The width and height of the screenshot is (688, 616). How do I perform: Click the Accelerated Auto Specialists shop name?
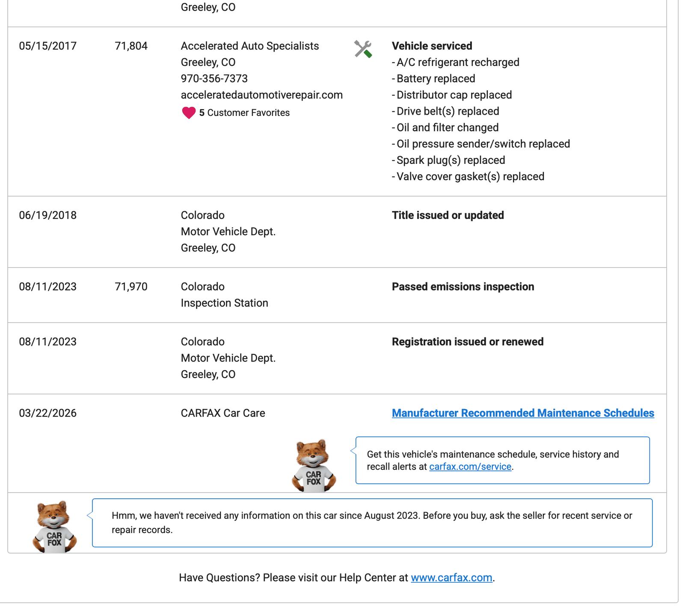249,46
